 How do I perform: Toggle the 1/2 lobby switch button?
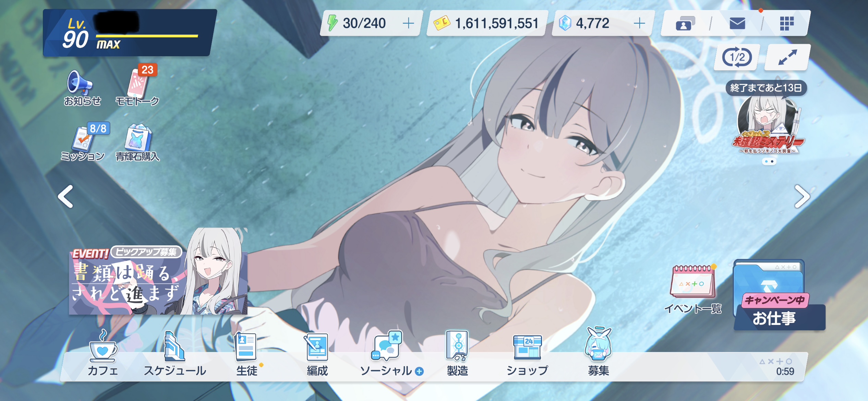pos(737,58)
